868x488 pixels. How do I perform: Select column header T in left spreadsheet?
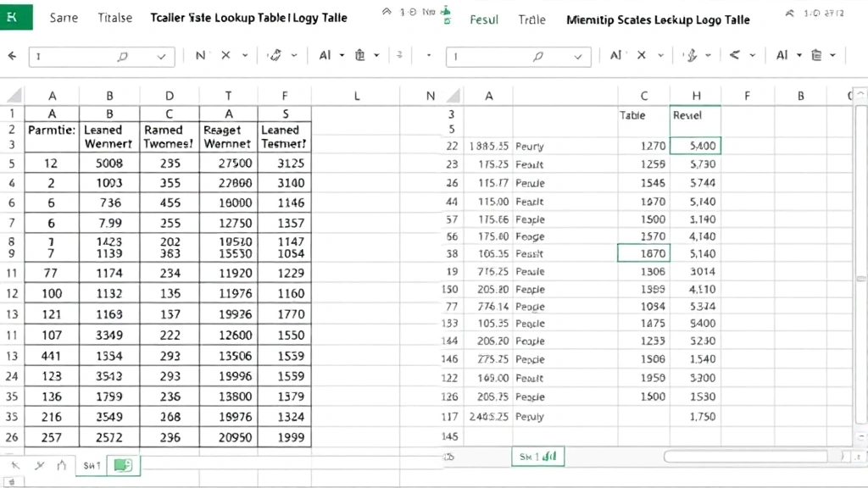(x=228, y=97)
